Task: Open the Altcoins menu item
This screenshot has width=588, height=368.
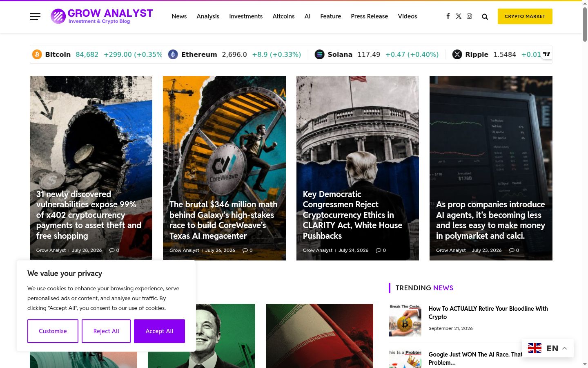Action: tap(283, 16)
